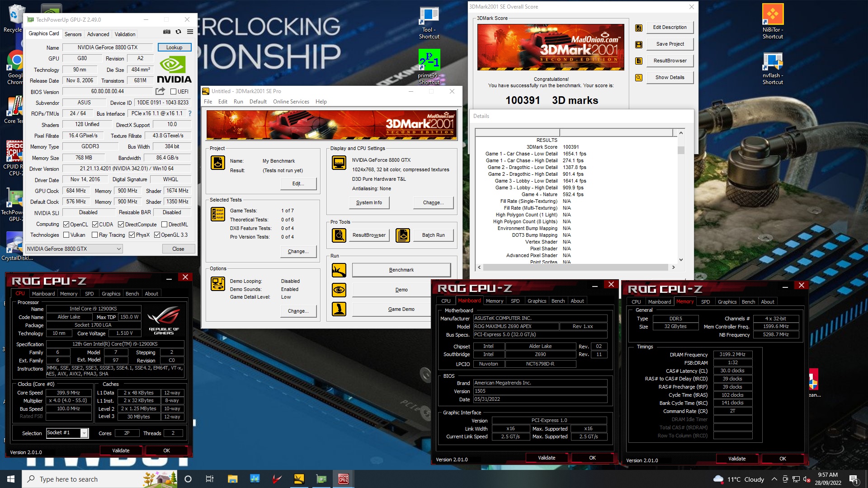
Task: Click the results vertical scrollbar up arrow
Action: click(681, 133)
